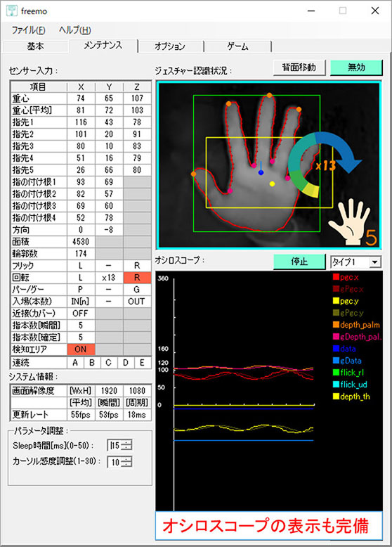
Task: Open the ファイル(F) menu
Action: pos(29,30)
